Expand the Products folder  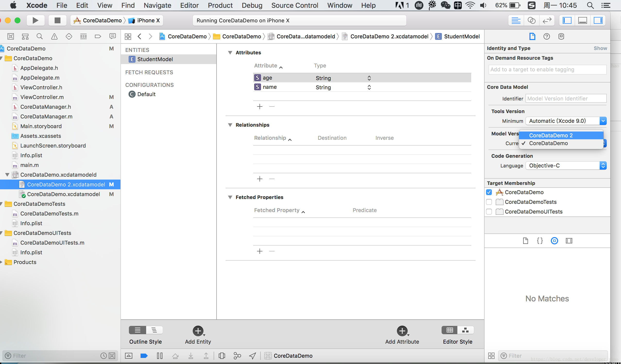[x=1, y=262]
